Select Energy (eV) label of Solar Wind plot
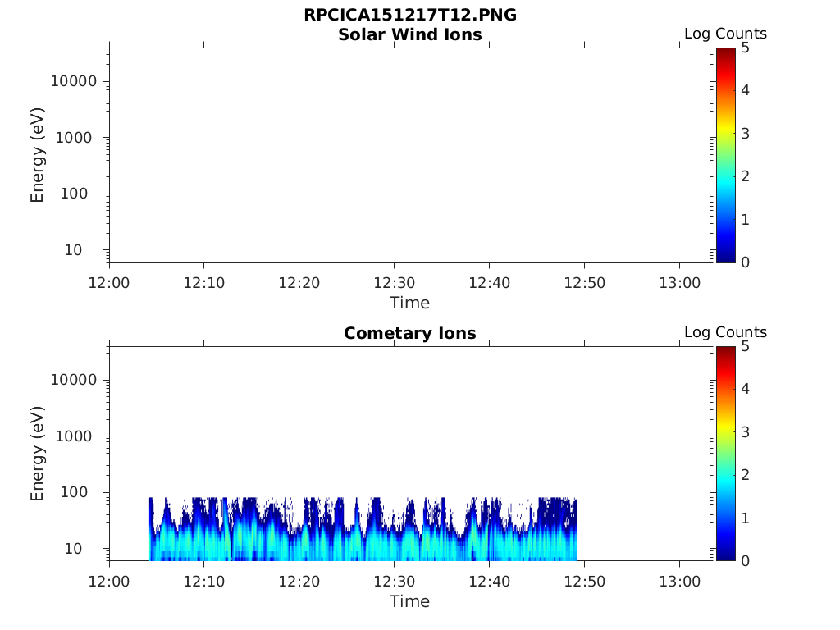This screenshot has height=630, width=840. [37, 155]
